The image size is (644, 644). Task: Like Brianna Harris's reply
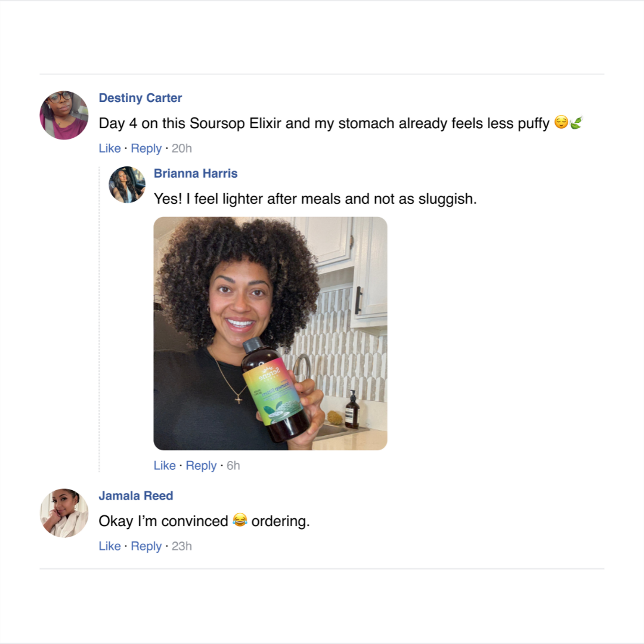pyautogui.click(x=165, y=466)
